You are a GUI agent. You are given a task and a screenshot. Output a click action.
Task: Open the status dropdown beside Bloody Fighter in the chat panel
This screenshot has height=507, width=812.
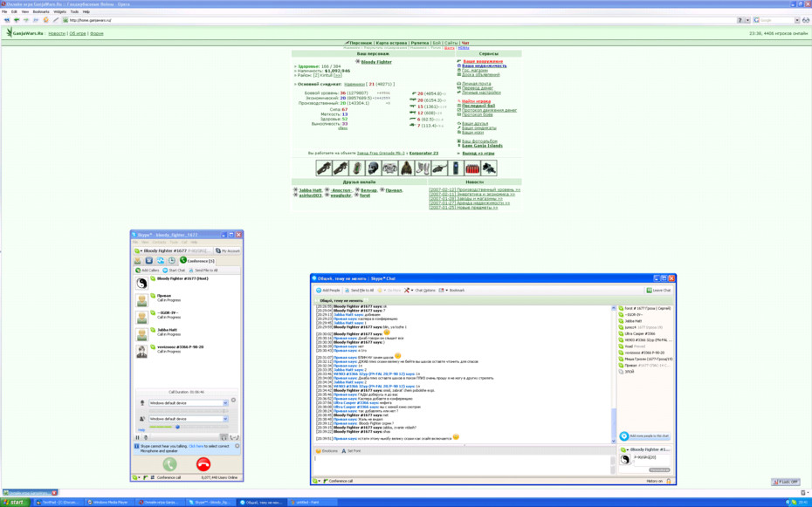[x=624, y=449]
